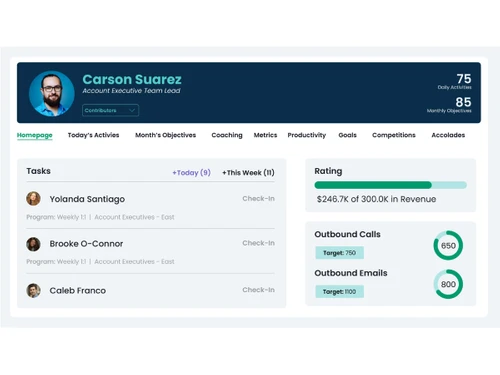Click the Account Executive Team Lead subtitle

click(x=131, y=91)
